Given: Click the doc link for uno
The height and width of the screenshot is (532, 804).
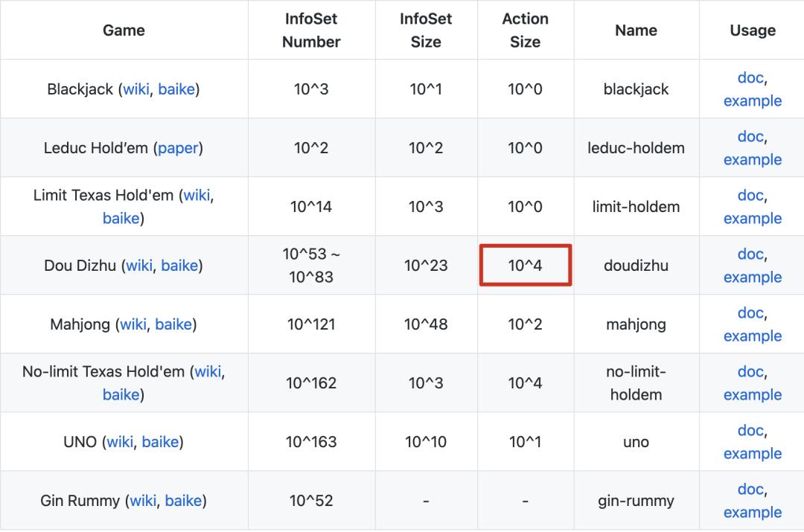Looking at the screenshot, I should click(x=750, y=430).
